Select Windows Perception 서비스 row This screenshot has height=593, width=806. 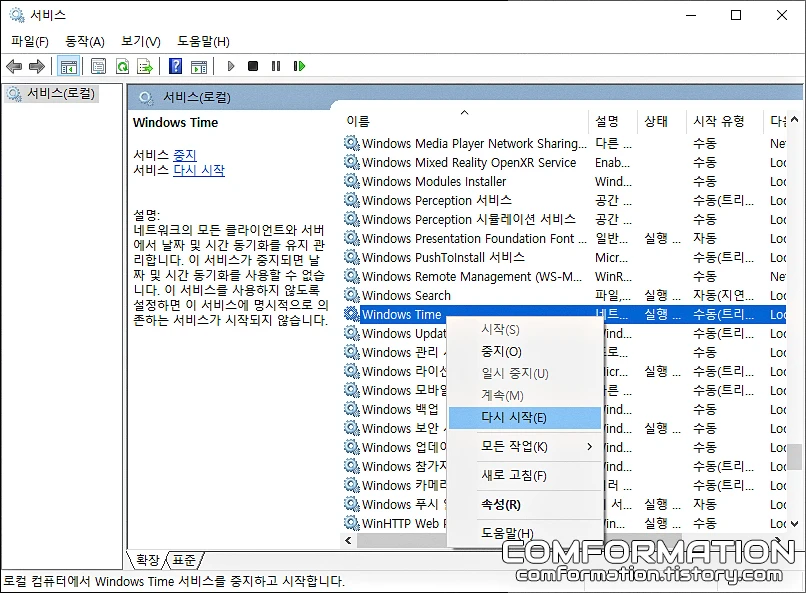click(564, 200)
